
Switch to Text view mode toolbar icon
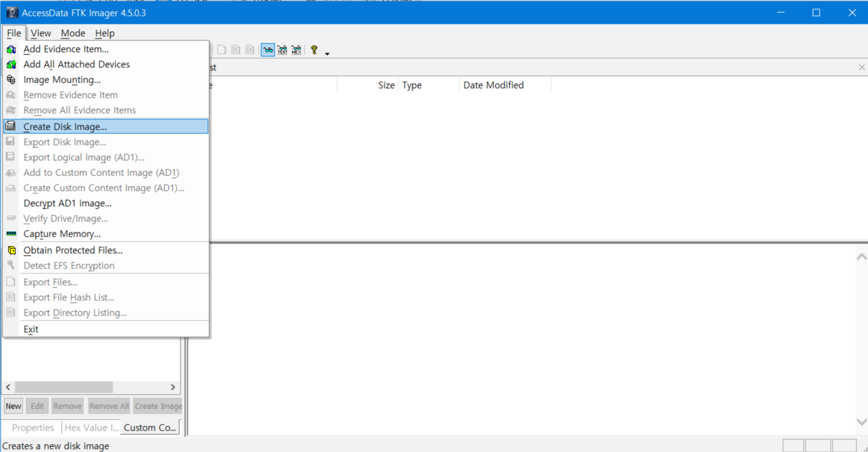[282, 50]
